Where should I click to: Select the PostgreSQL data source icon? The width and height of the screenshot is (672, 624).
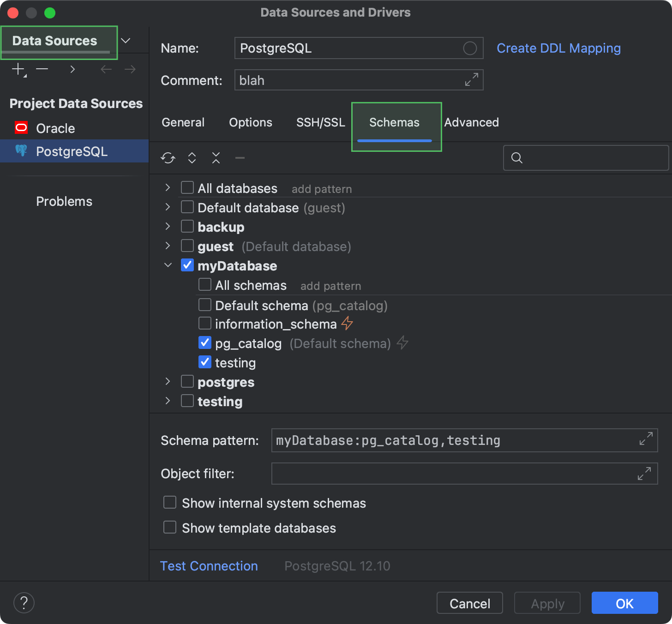coord(21,151)
